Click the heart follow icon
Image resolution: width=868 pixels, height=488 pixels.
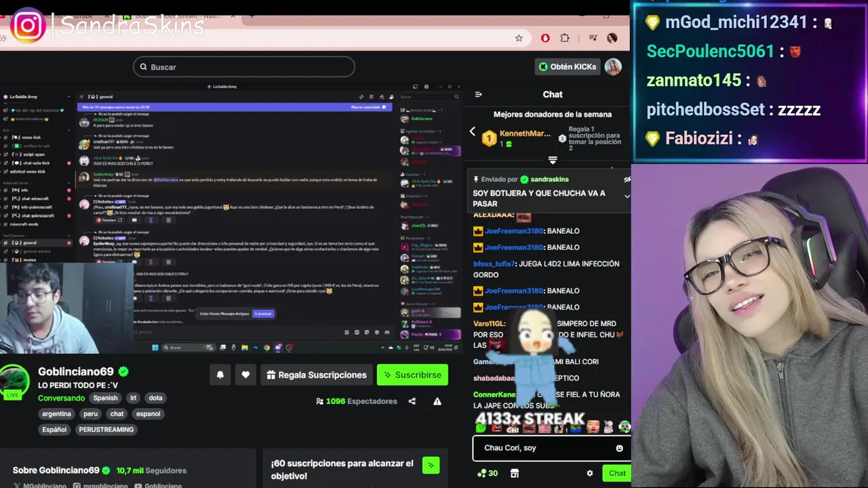tap(245, 375)
